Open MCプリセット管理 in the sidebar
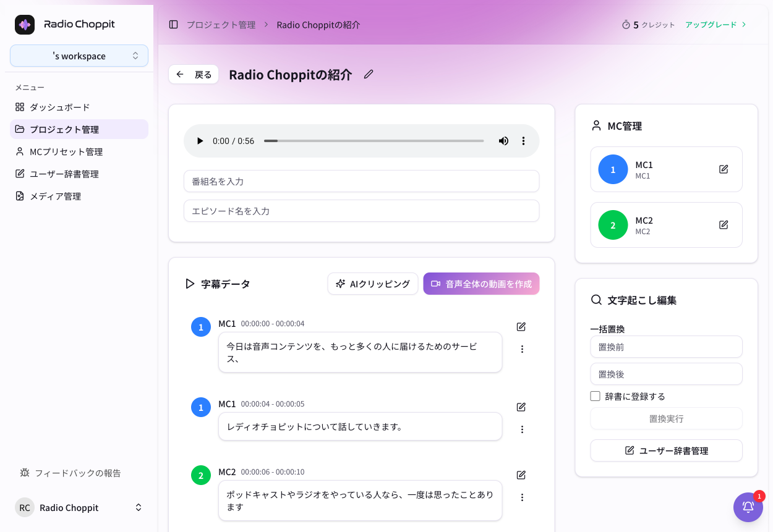This screenshot has height=532, width=773. 79,151
